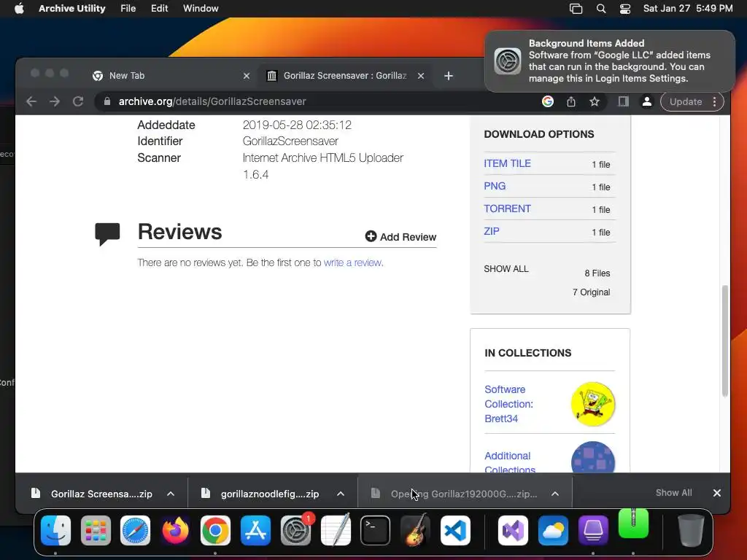Viewport: 747px width, 560px height.
Task: Download the PNG file
Action: tap(495, 186)
